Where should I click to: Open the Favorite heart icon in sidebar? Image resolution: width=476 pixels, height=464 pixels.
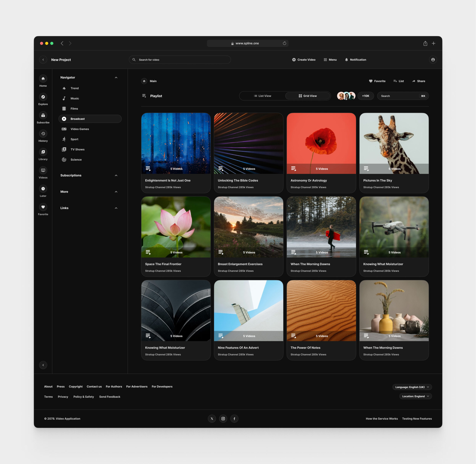click(x=43, y=207)
